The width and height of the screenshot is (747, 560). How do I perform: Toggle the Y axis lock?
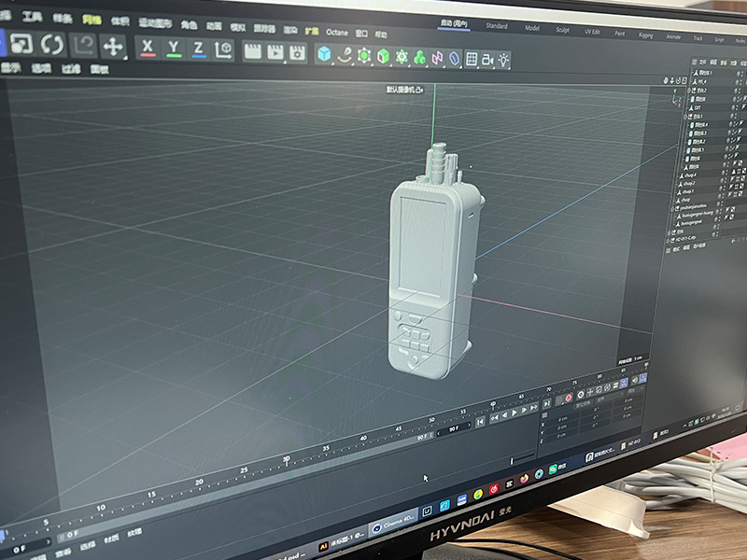tap(174, 49)
